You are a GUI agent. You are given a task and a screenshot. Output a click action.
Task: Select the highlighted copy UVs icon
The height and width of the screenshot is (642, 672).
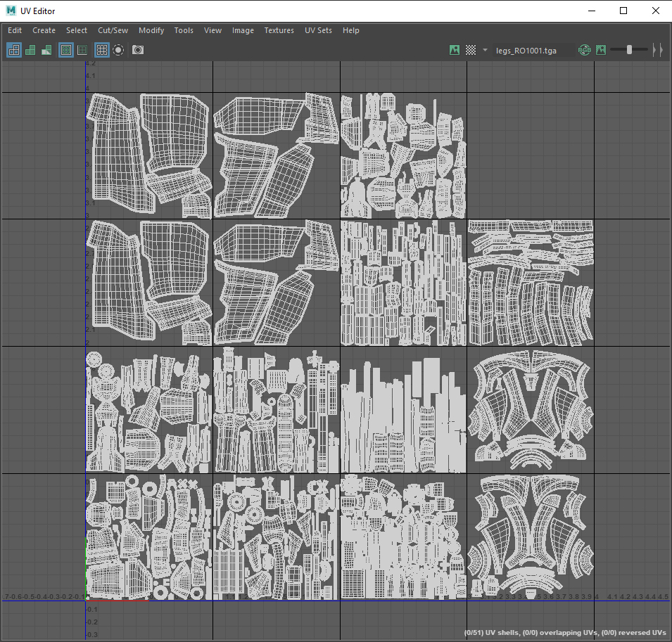(x=14, y=50)
